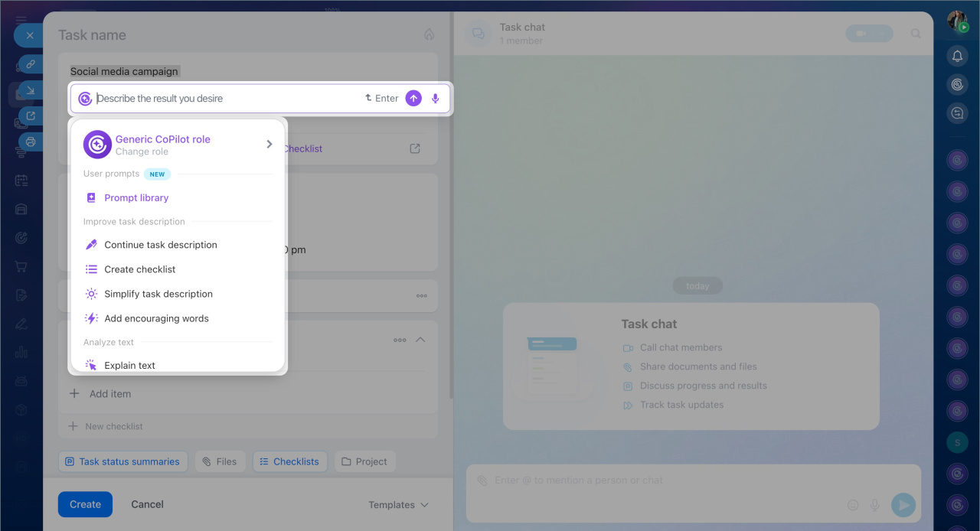Screen dimensions: 980x531
Task: Click the side panel close X button
Action: point(30,35)
